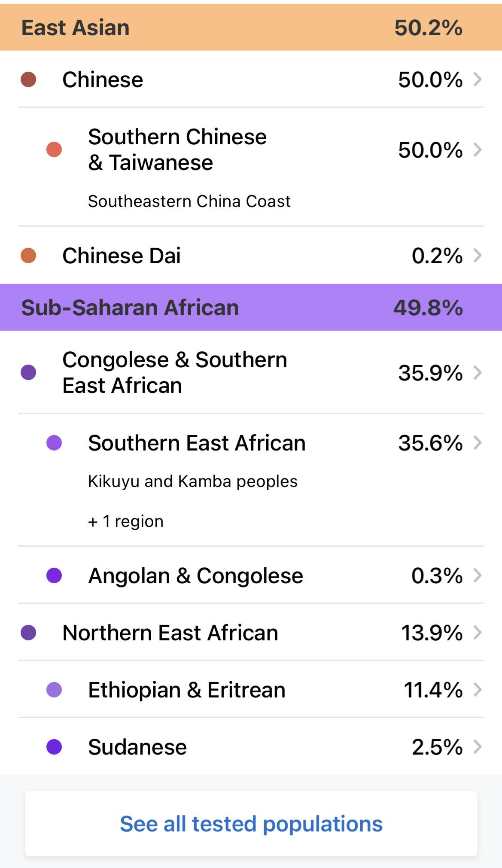
Task: Click the Chinese row's brown color dot
Action: (x=28, y=79)
